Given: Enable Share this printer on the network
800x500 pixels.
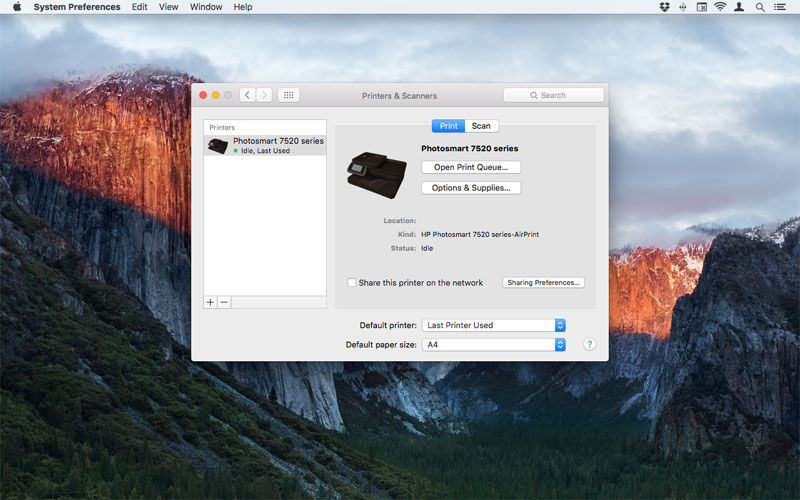Looking at the screenshot, I should 352,283.
